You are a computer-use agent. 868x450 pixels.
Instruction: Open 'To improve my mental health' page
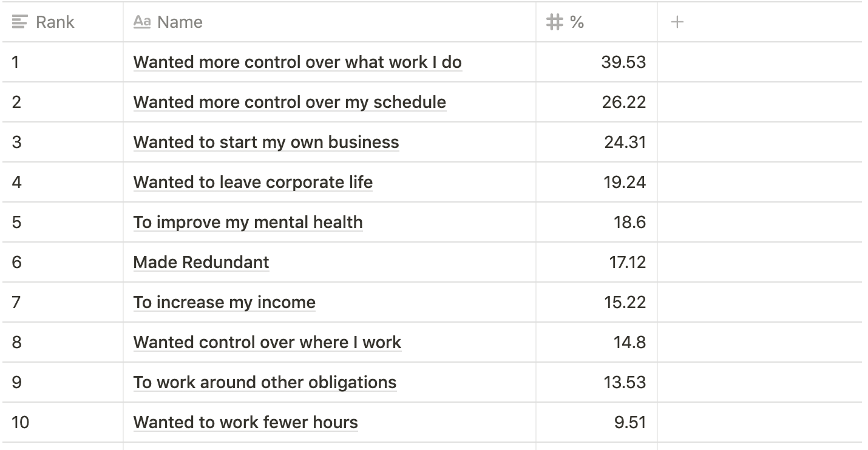[x=248, y=222]
